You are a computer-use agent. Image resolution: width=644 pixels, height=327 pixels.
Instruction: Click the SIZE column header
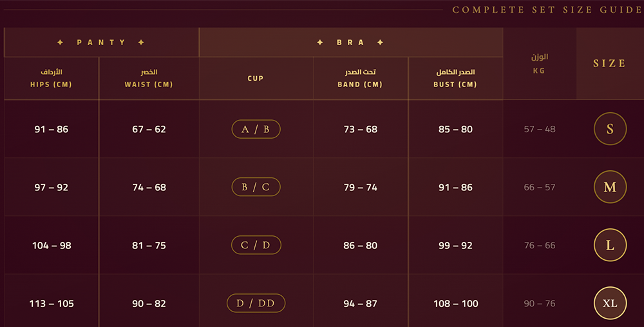pyautogui.click(x=609, y=63)
